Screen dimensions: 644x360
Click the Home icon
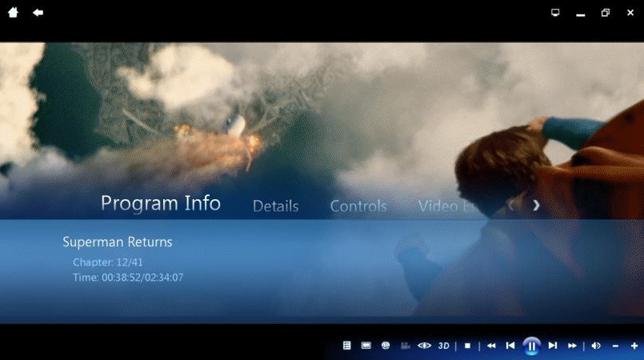(13, 12)
